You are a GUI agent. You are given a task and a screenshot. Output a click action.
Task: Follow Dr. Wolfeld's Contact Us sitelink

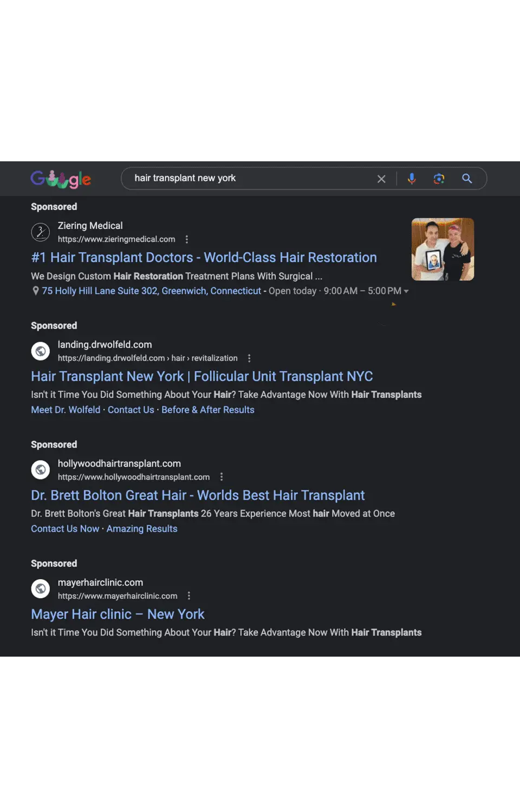point(131,410)
